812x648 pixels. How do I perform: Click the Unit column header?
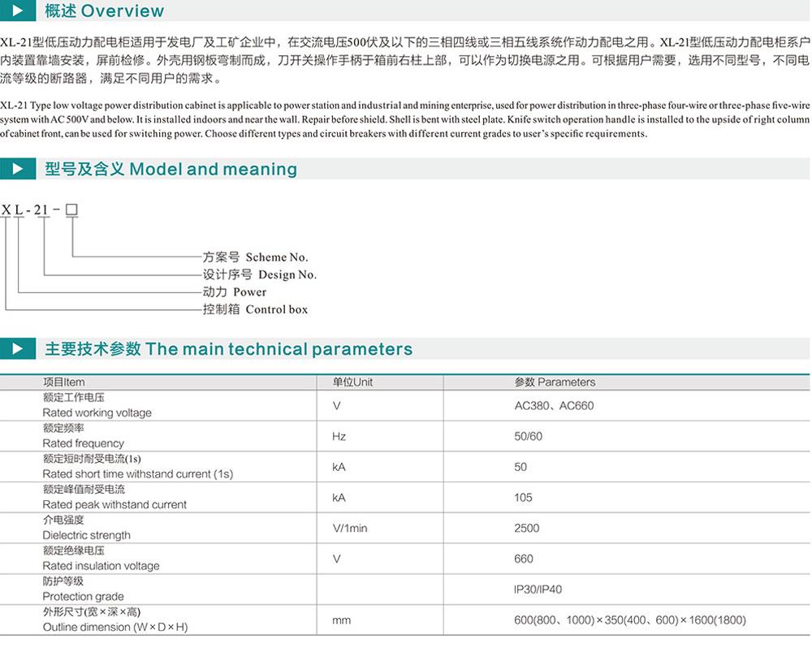tap(352, 382)
